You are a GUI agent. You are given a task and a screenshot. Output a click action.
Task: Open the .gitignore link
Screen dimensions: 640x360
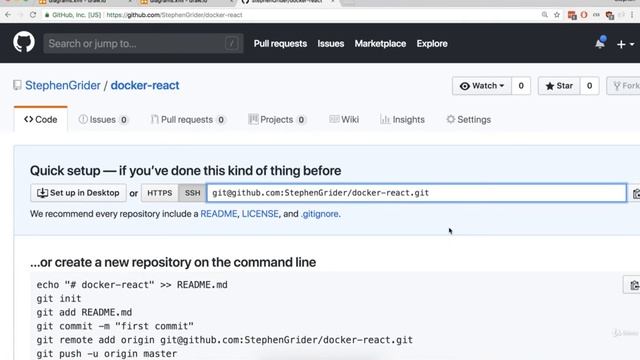tap(320, 214)
